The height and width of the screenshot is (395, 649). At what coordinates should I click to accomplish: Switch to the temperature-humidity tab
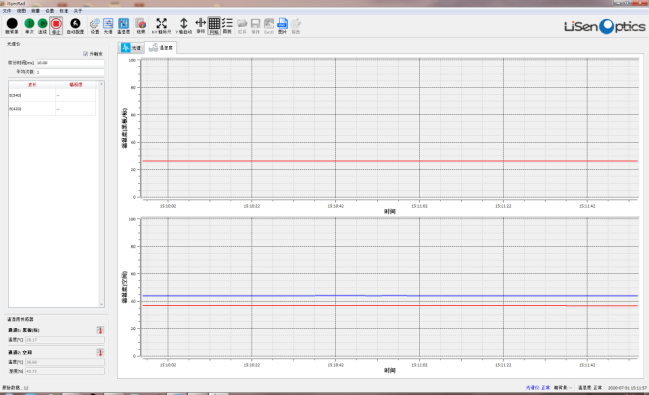pyautogui.click(x=161, y=48)
